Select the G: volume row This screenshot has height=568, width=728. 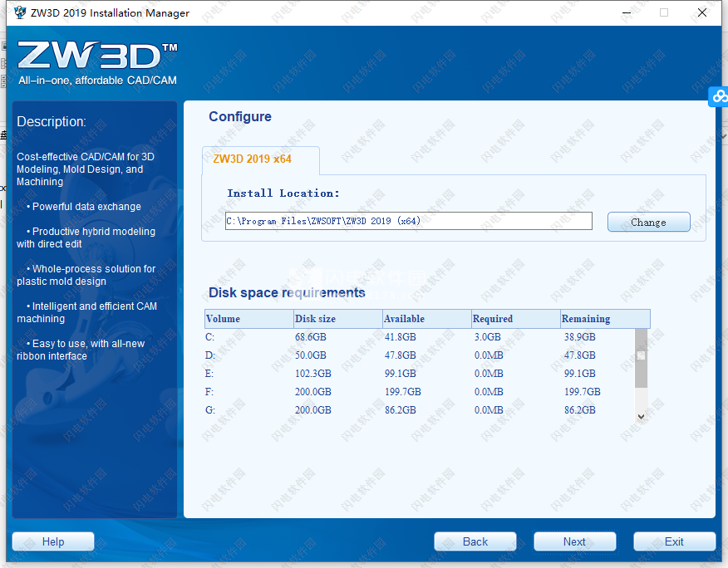420,410
